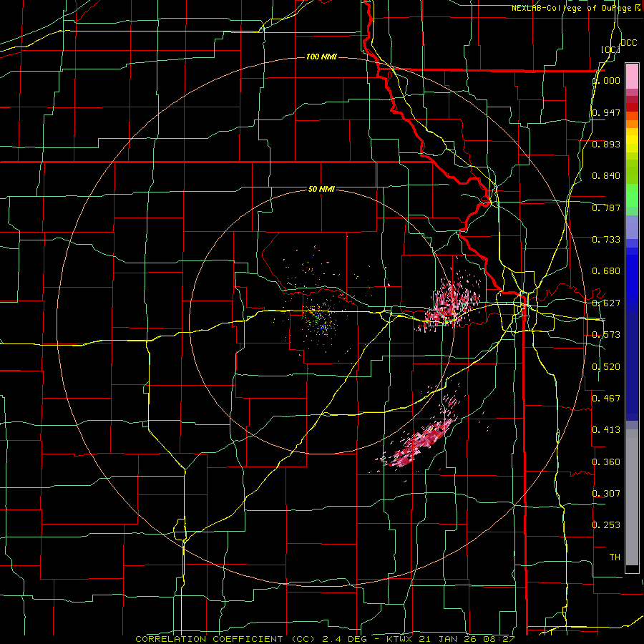The image size is (644, 644).
Task: Click the 0.627 scale value
Action: [x=606, y=303]
